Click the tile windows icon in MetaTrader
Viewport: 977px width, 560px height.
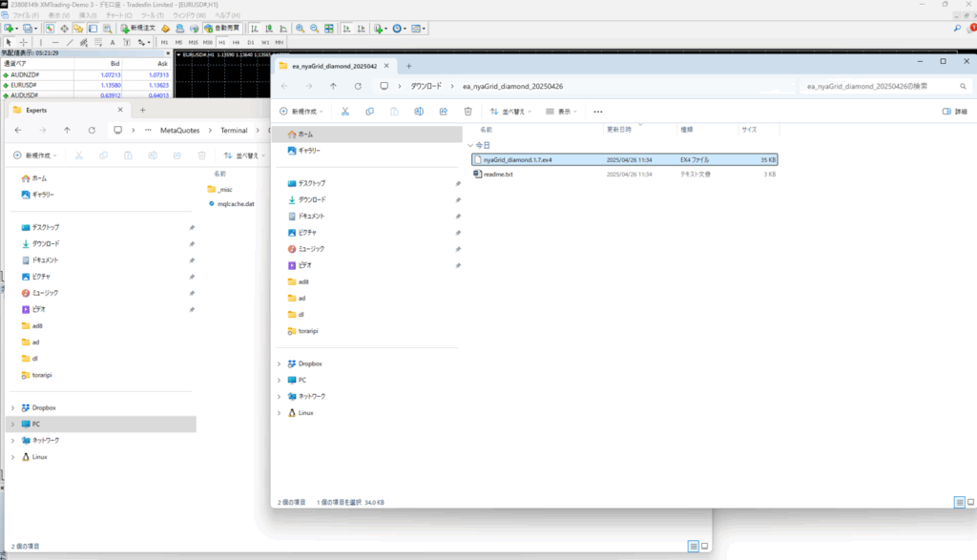tap(329, 28)
